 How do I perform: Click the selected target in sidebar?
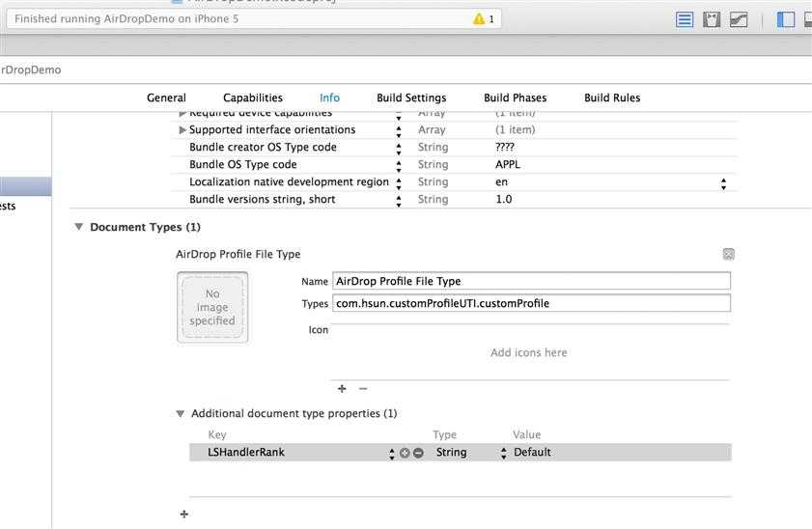[x=25, y=186]
